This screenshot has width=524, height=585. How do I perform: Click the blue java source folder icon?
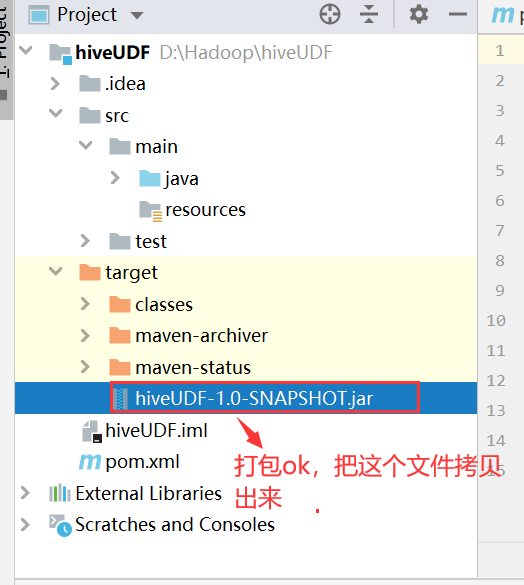pos(149,178)
